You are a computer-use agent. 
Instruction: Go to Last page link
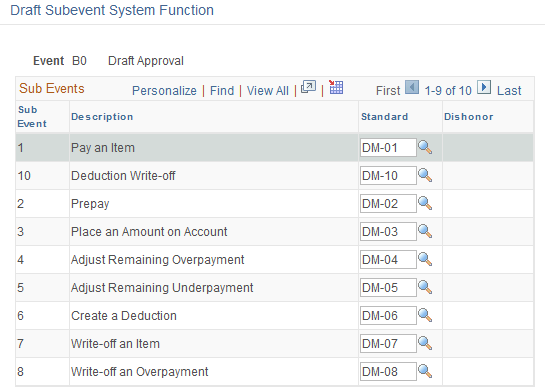(x=509, y=91)
